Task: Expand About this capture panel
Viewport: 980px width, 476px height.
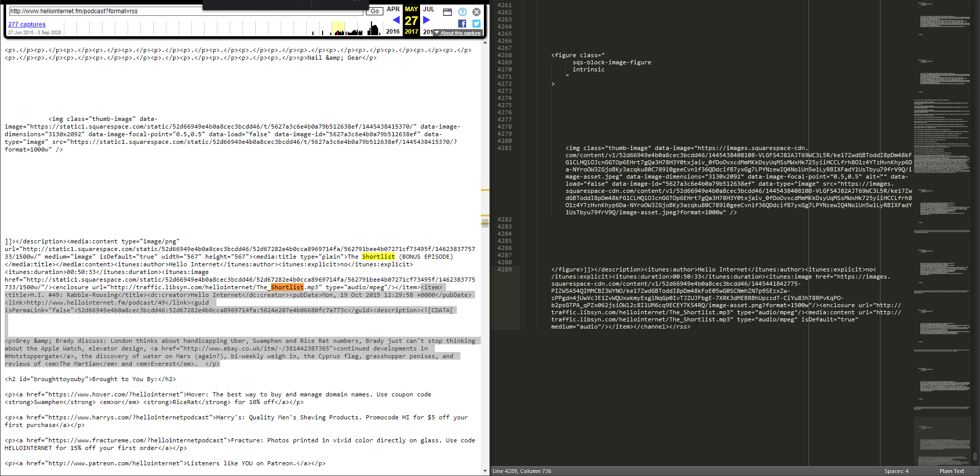Action: tap(457, 33)
